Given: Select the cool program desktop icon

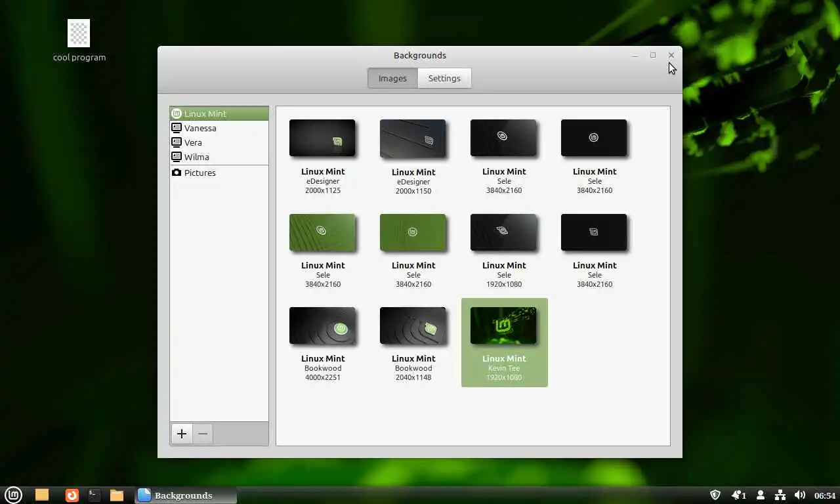Looking at the screenshot, I should tap(79, 41).
